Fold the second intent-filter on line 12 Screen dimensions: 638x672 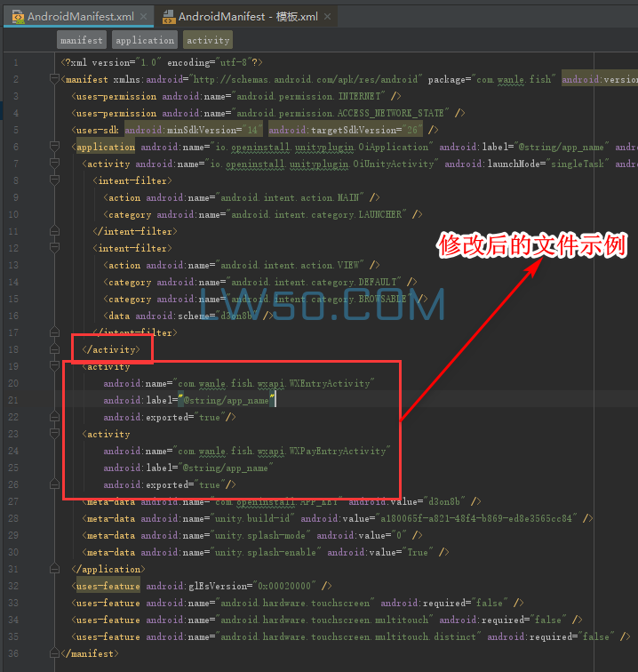[x=53, y=248]
